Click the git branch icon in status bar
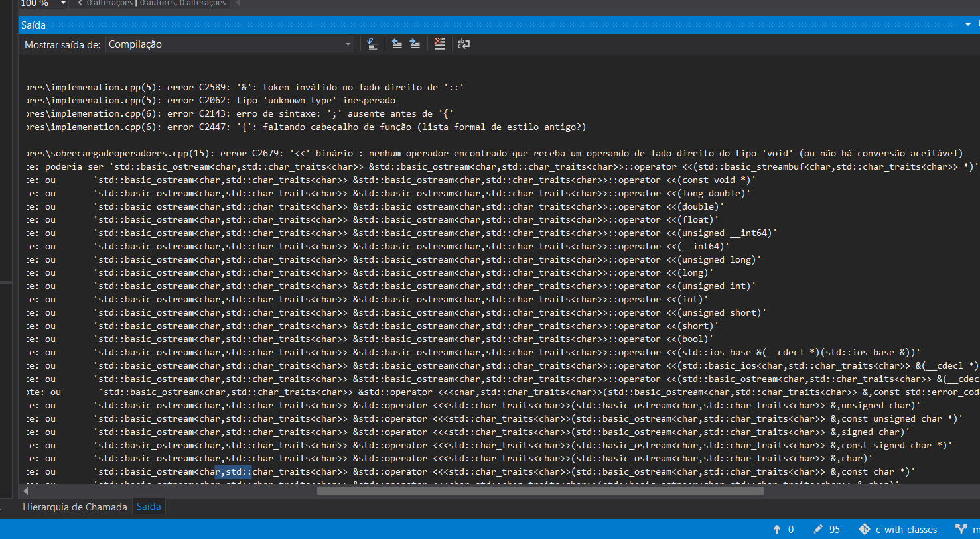This screenshot has width=980, height=539. point(961,529)
